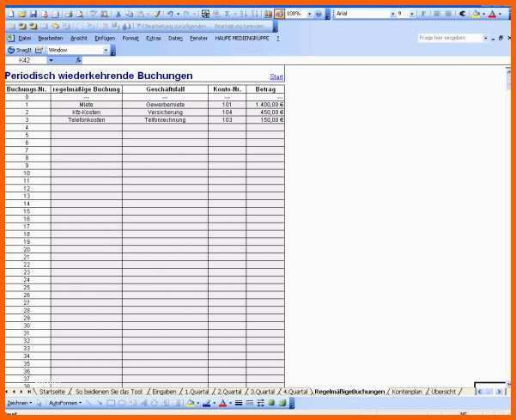This screenshot has width=516, height=420.
Task: Create a new workbook with the New icon
Action: (x=11, y=14)
